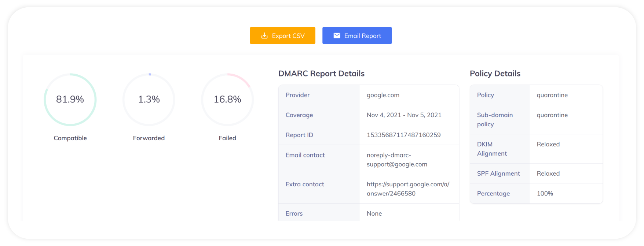
Task: Click the Sub-domain policy row label
Action: [x=495, y=120]
